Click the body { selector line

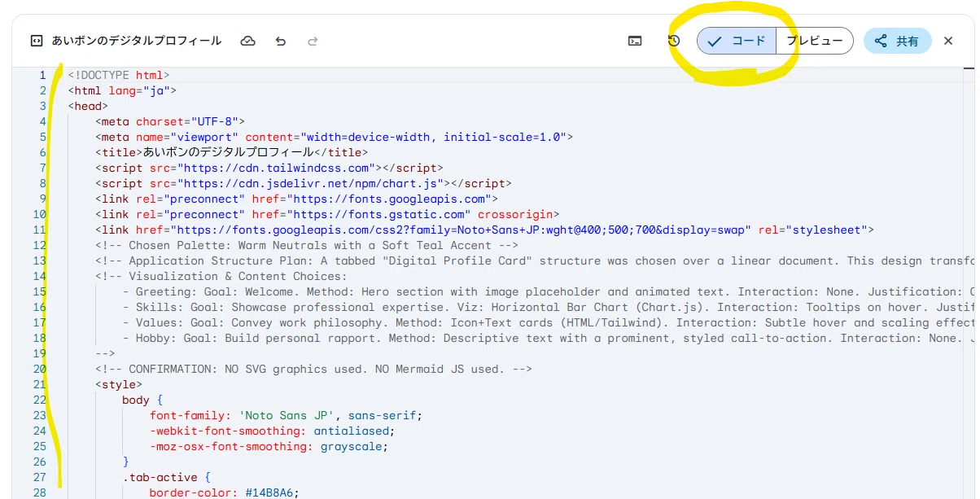coord(142,400)
